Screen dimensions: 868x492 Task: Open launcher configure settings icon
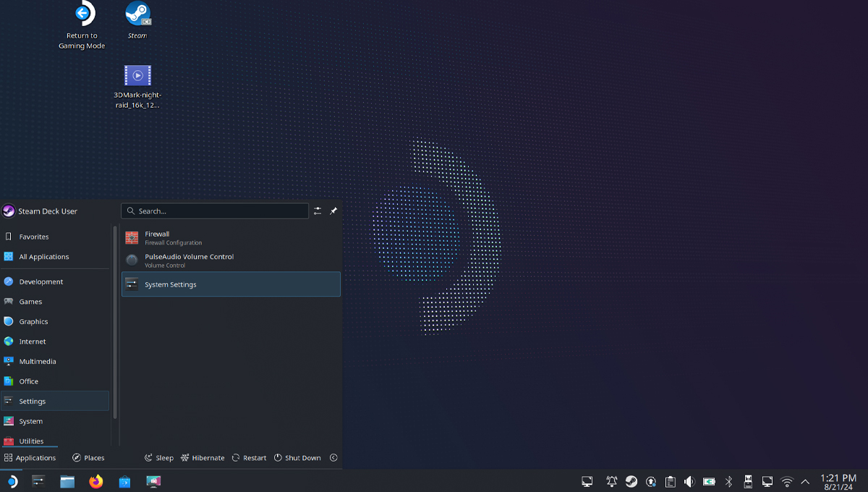point(318,211)
